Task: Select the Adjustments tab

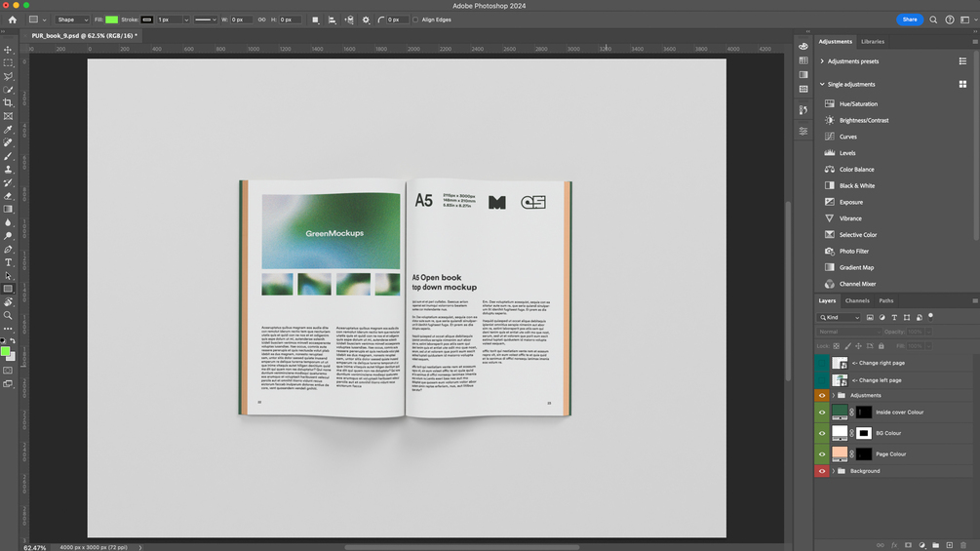Action: pos(836,42)
